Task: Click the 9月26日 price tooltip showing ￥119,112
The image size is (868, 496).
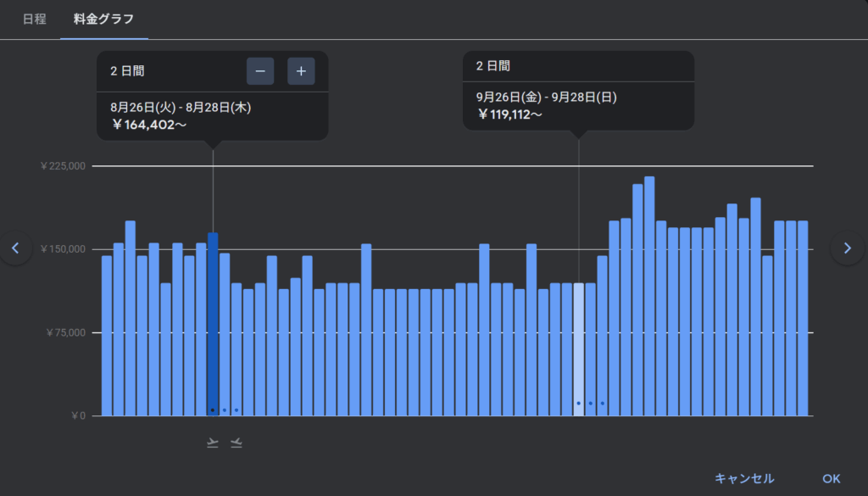Action: tap(578, 105)
